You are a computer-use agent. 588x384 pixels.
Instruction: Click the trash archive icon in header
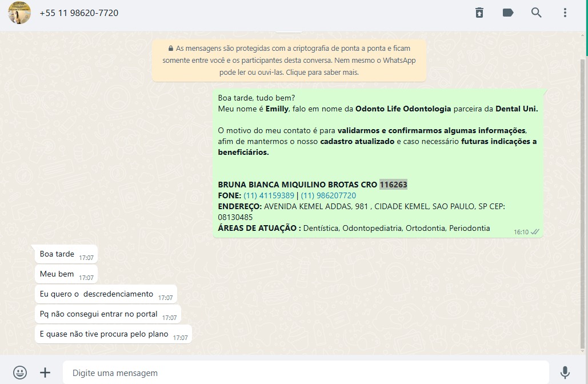click(479, 13)
